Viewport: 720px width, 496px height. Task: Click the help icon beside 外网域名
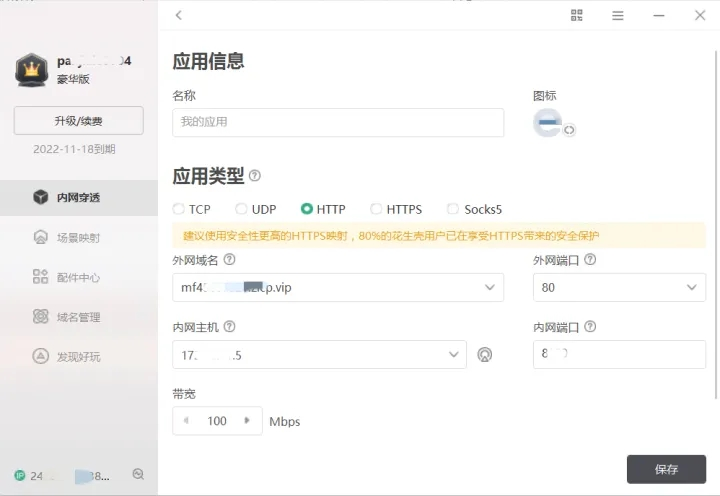click(229, 259)
